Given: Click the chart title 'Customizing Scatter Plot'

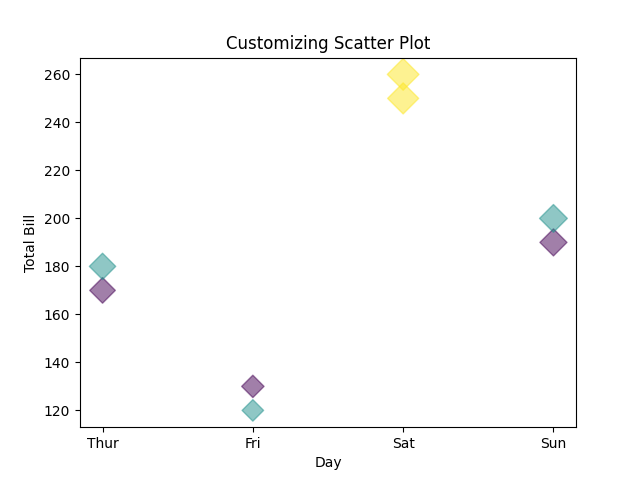Looking at the screenshot, I should [x=328, y=43].
